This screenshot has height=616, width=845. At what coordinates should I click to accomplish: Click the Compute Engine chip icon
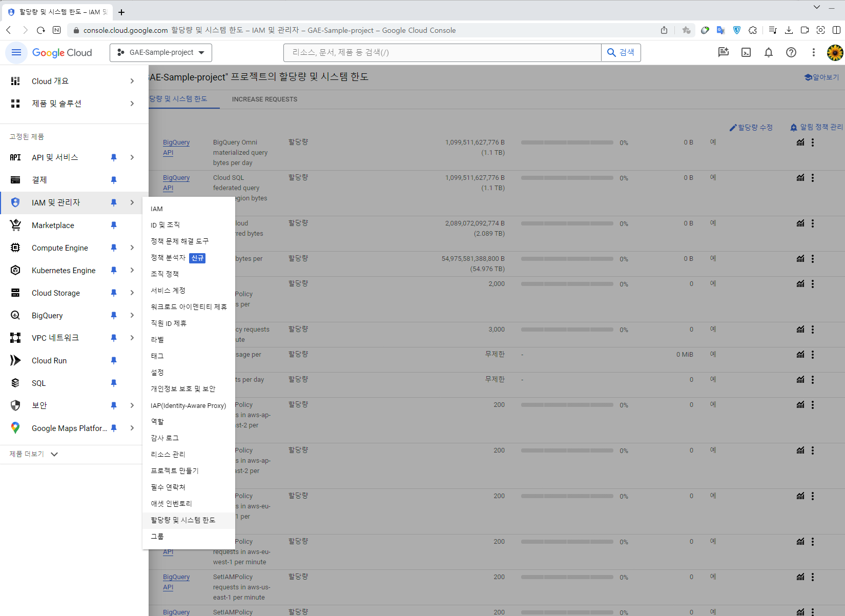pos(15,248)
